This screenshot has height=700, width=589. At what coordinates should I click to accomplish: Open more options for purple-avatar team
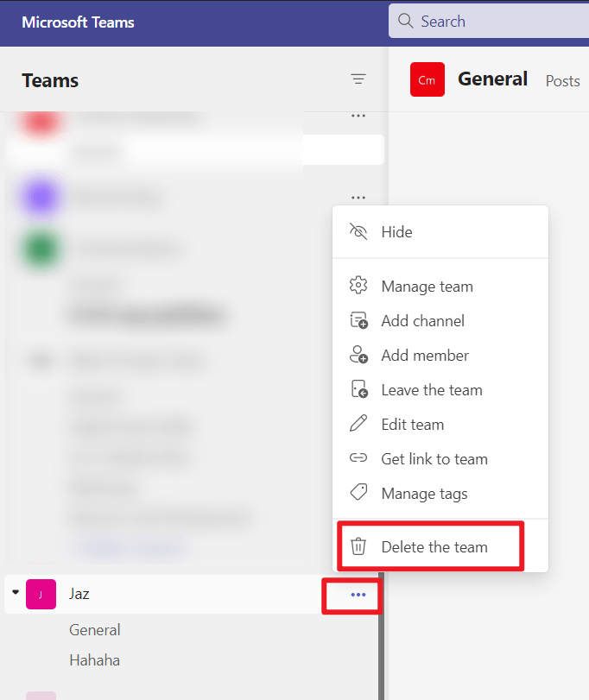358,198
